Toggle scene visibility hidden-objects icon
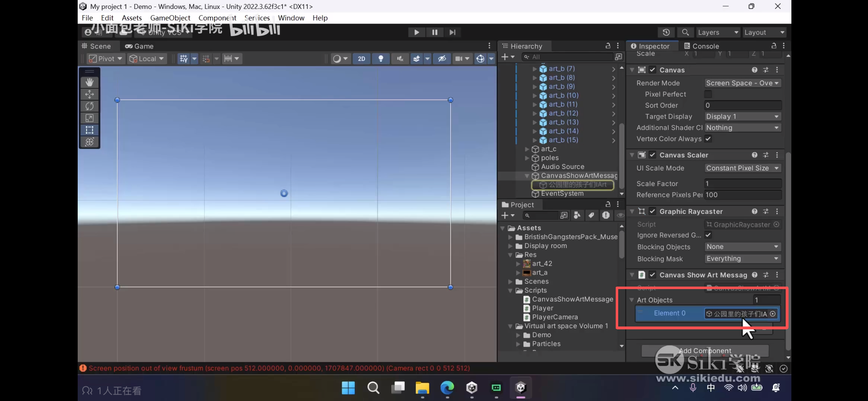868x401 pixels. (x=442, y=58)
